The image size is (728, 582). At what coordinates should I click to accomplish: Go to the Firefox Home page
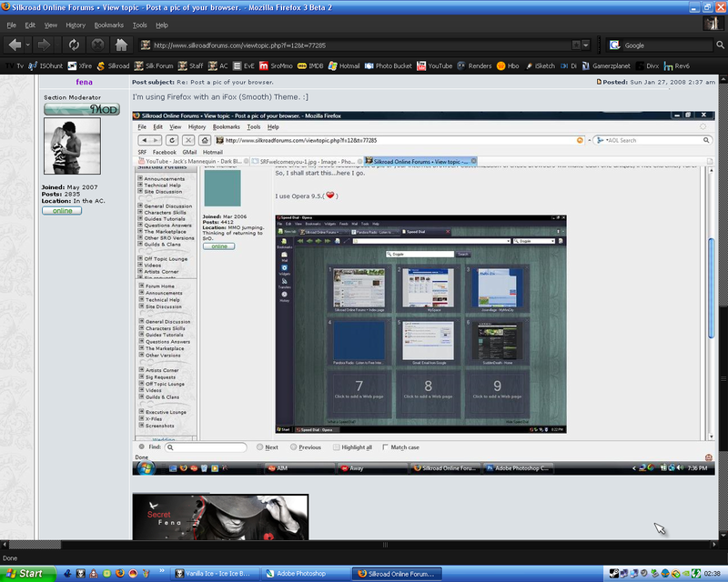120,45
